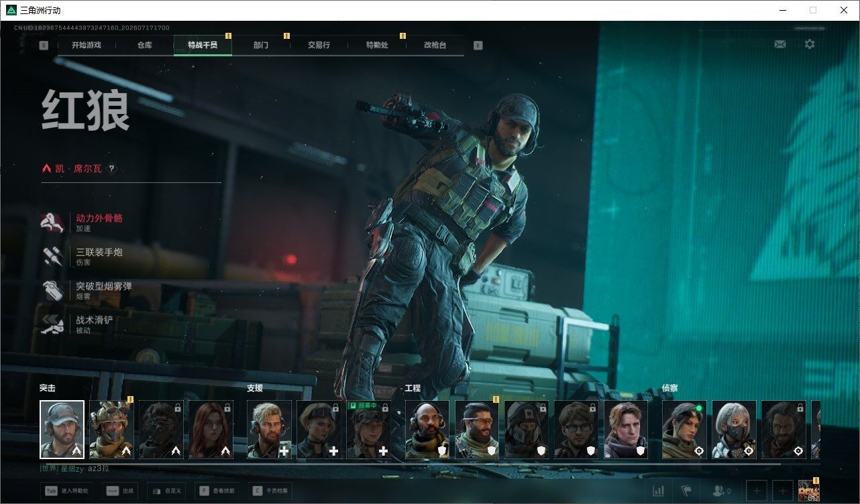The height and width of the screenshot is (504, 860).
Task: Switch to the 仓库 tab
Action: tap(145, 45)
